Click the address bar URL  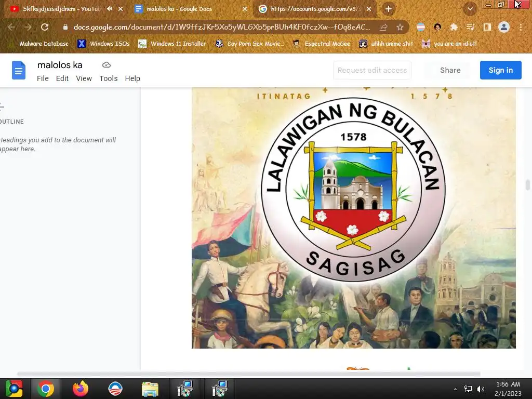point(221,27)
